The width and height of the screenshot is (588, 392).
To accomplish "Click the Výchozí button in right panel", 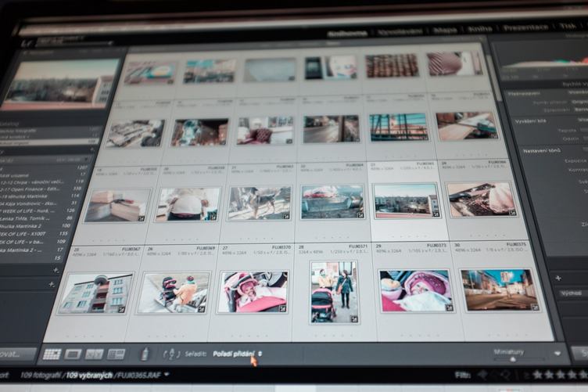I will point(572,293).
